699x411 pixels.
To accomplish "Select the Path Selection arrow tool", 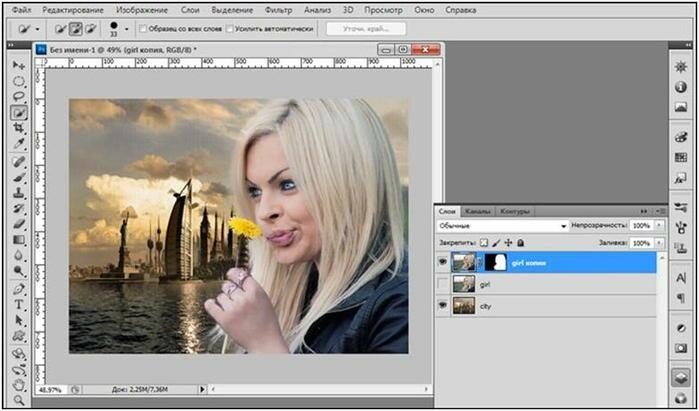I will pyautogui.click(x=19, y=320).
